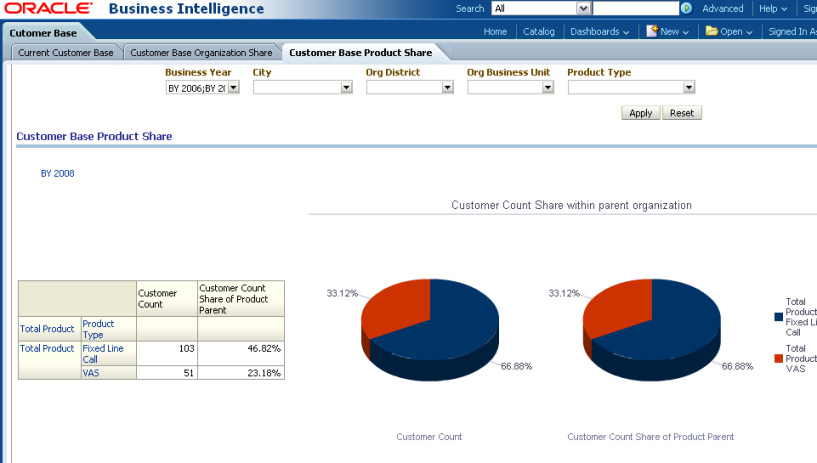Click the chart title 'Customer Count Share within parent organization'
The image size is (817, 463).
[x=571, y=205]
